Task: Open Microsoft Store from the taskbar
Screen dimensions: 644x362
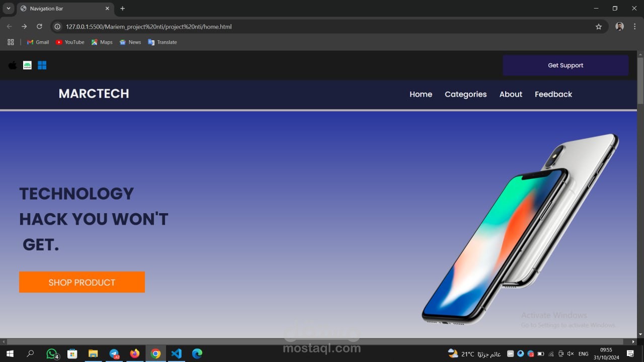Action: coord(72,353)
